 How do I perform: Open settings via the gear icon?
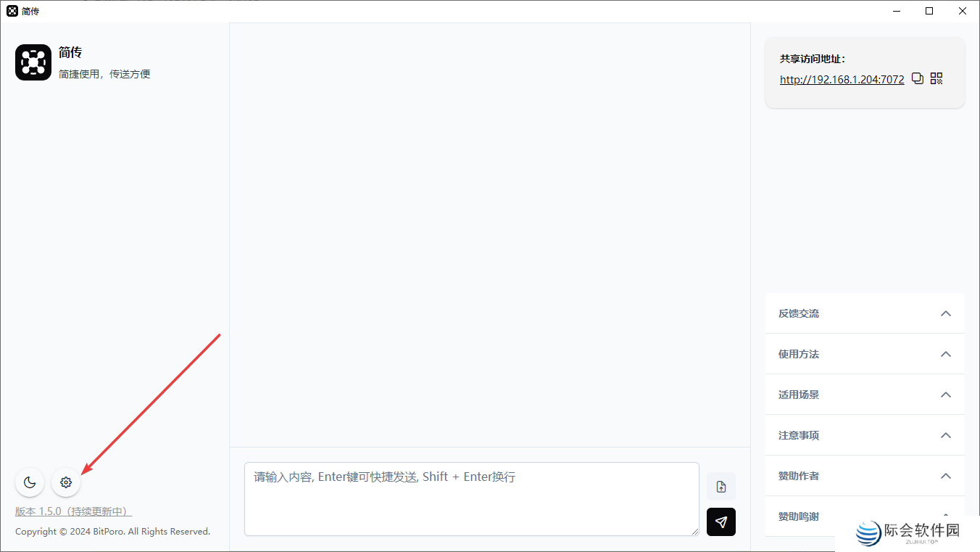pos(66,482)
